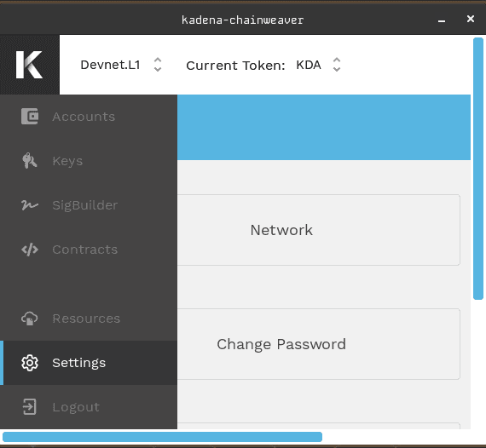
Task: Click the Kadena K logo
Action: [x=30, y=65]
